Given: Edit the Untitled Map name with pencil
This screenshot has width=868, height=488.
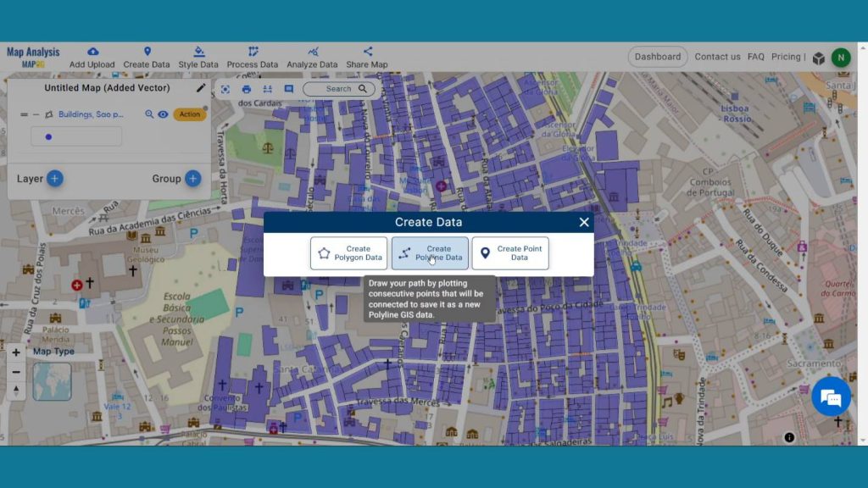Looking at the screenshot, I should pos(201,87).
